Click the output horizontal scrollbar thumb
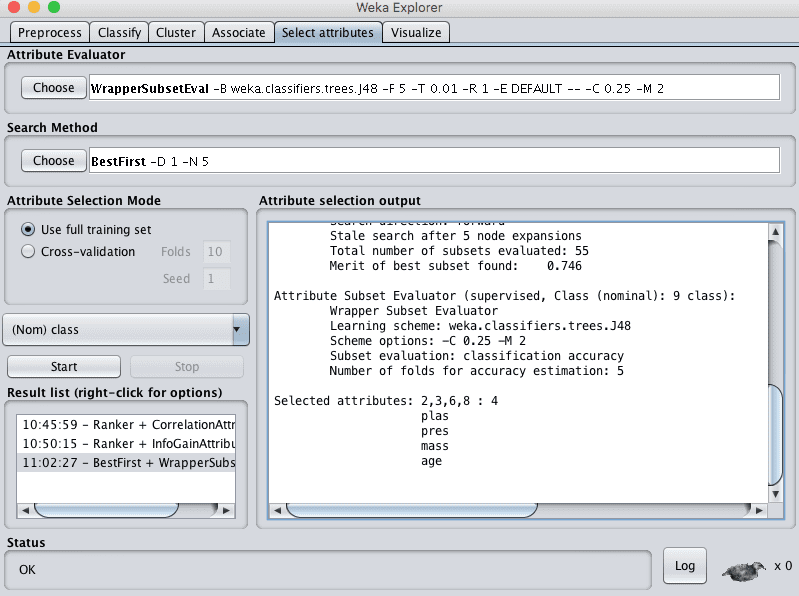 tap(412, 510)
